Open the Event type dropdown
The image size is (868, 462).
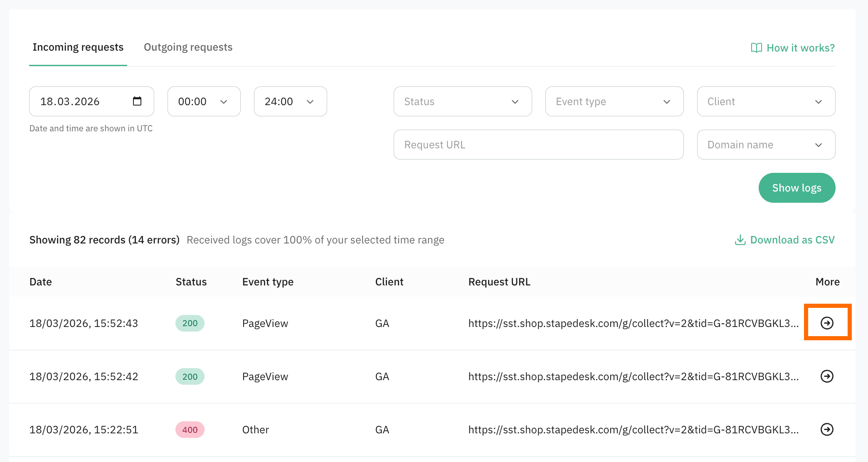click(614, 101)
